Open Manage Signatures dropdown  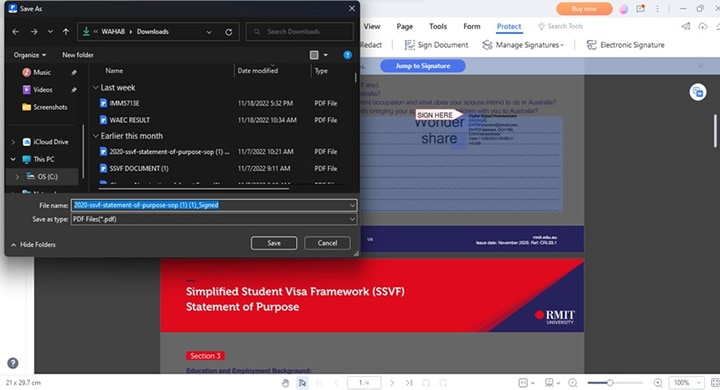point(523,45)
